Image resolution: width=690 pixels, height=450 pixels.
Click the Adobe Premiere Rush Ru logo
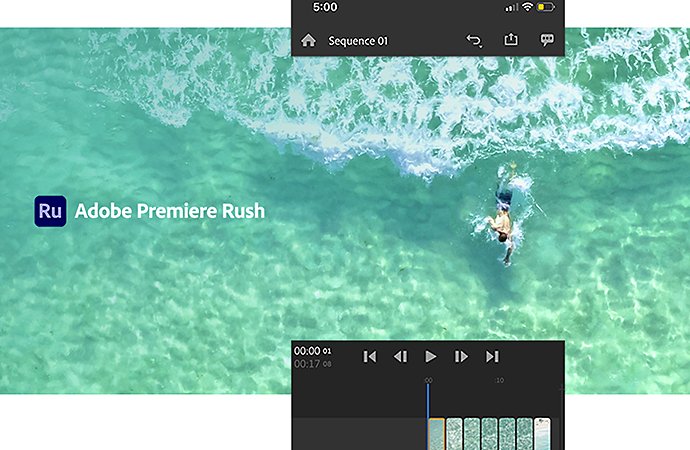tap(51, 211)
